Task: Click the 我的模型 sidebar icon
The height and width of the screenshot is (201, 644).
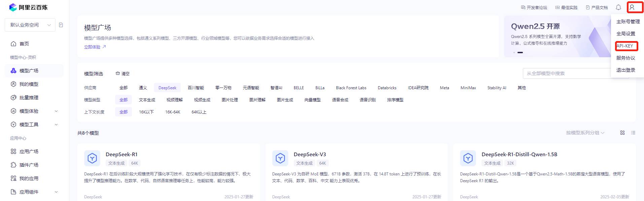Action: coord(13,84)
